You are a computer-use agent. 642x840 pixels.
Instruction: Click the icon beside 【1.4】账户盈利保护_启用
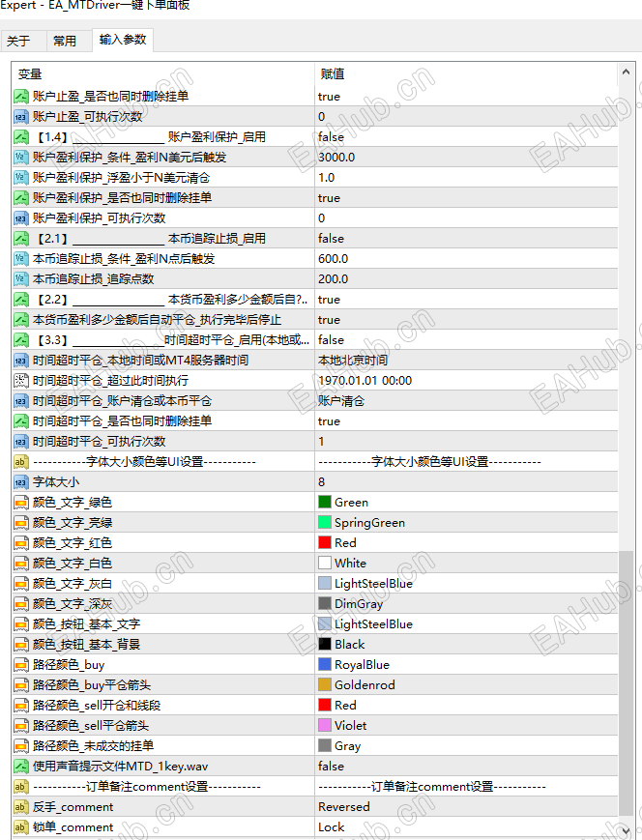[x=21, y=137]
